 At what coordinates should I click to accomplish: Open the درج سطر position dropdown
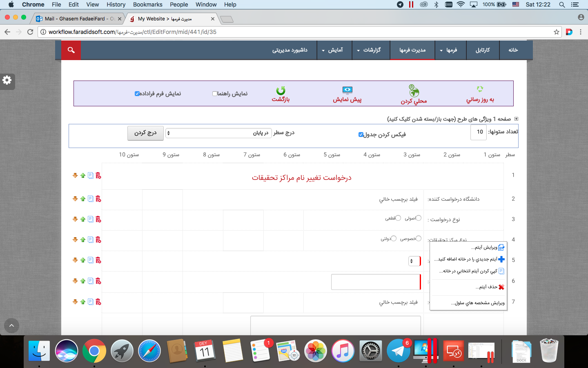(x=218, y=133)
